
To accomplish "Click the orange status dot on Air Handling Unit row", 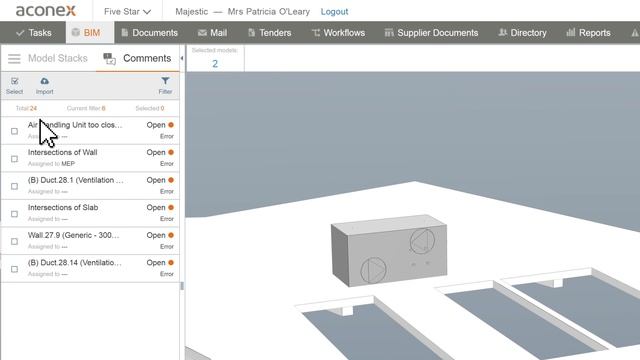I will click(171, 125).
